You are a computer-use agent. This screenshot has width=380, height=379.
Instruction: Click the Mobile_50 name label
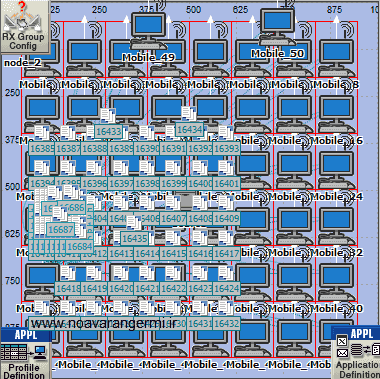click(277, 54)
